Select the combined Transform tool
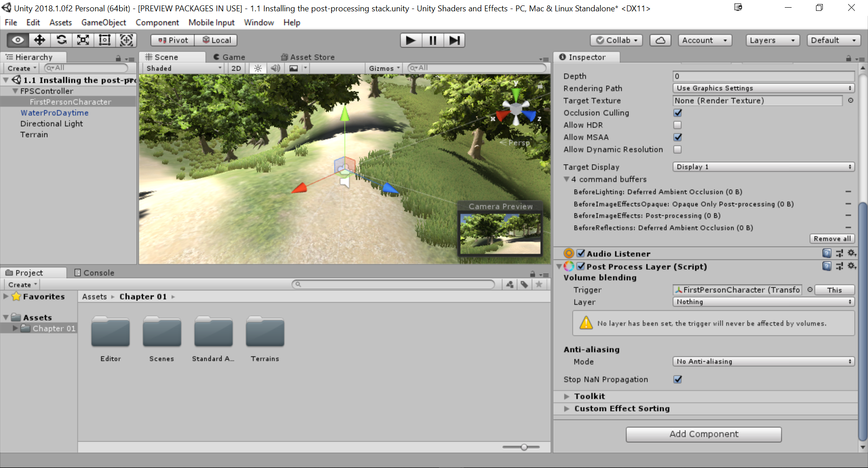The width and height of the screenshot is (868, 468). pos(127,40)
